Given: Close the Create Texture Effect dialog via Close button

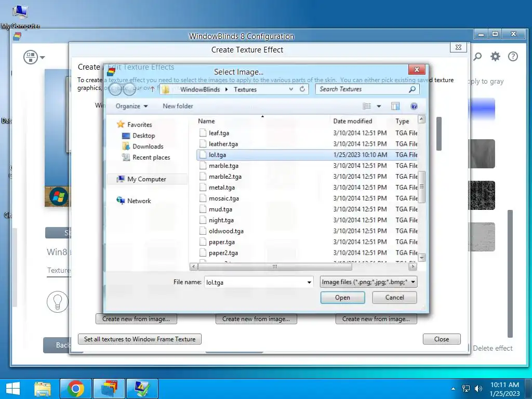Looking at the screenshot, I should click(x=442, y=339).
